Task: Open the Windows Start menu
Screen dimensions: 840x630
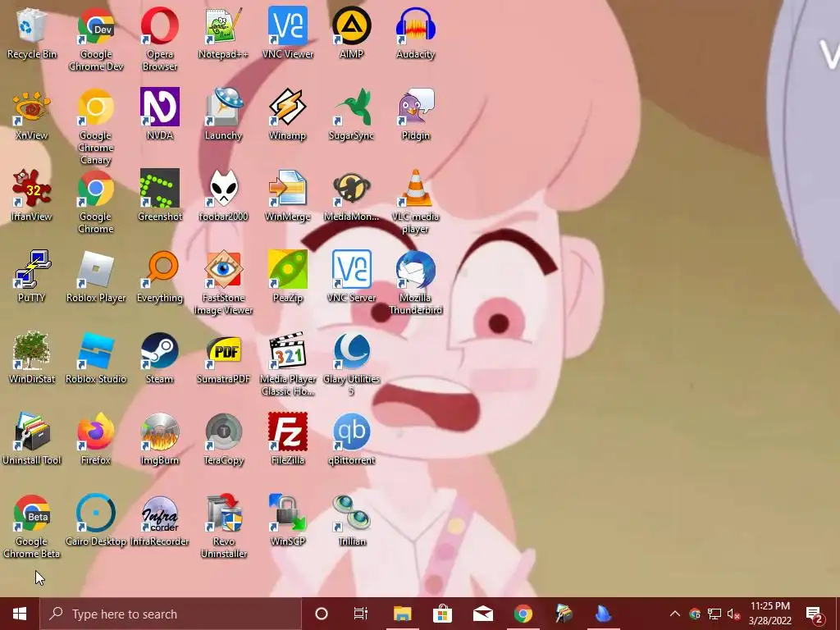Action: [x=20, y=614]
